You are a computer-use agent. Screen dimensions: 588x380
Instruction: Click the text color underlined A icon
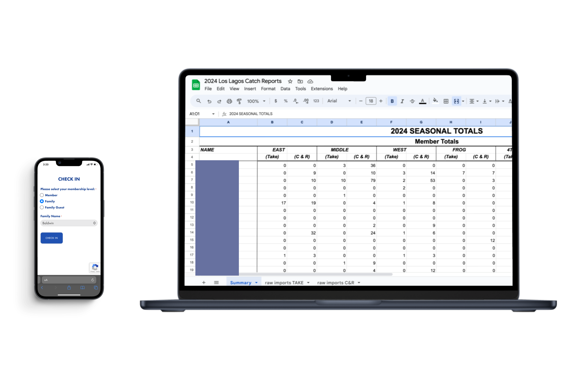point(422,101)
